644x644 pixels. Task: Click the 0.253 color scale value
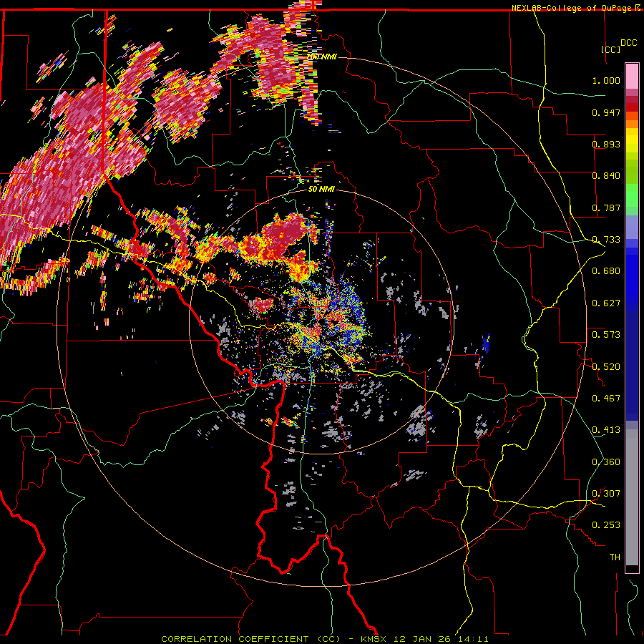pyautogui.click(x=606, y=525)
